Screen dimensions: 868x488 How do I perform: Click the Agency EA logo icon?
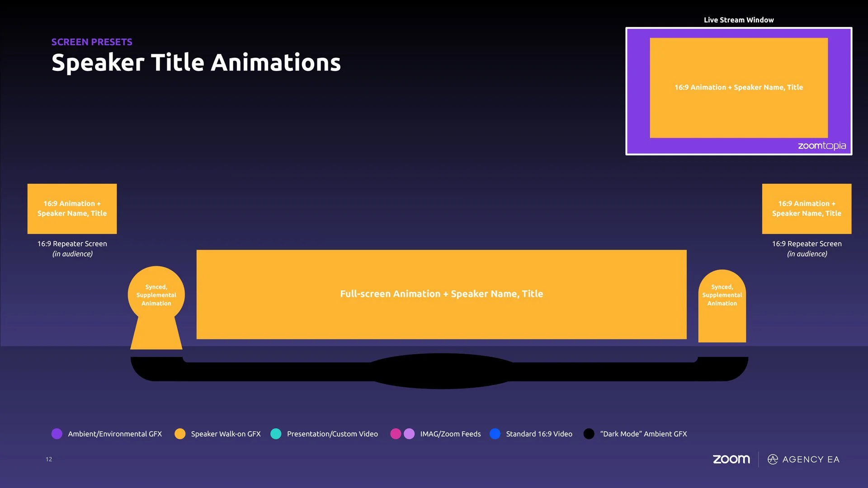click(x=773, y=459)
